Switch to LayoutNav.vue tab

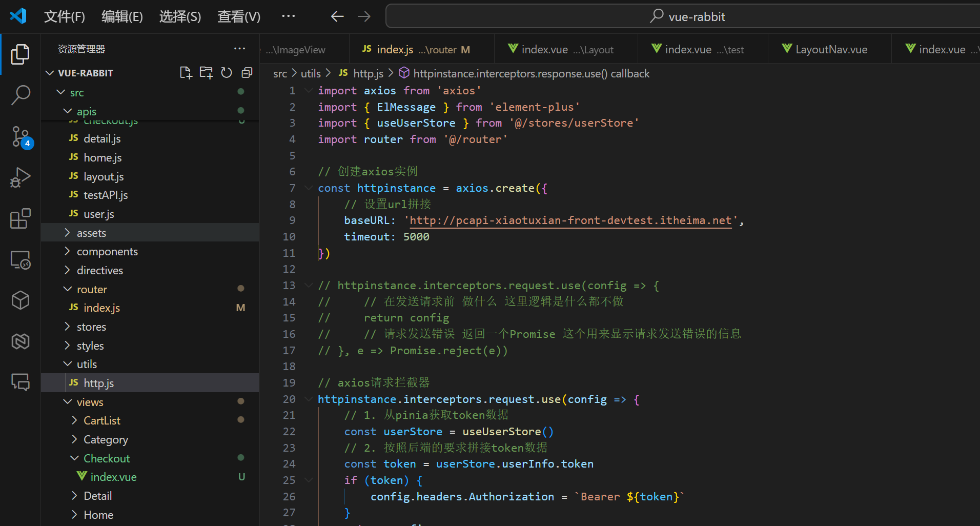point(830,49)
